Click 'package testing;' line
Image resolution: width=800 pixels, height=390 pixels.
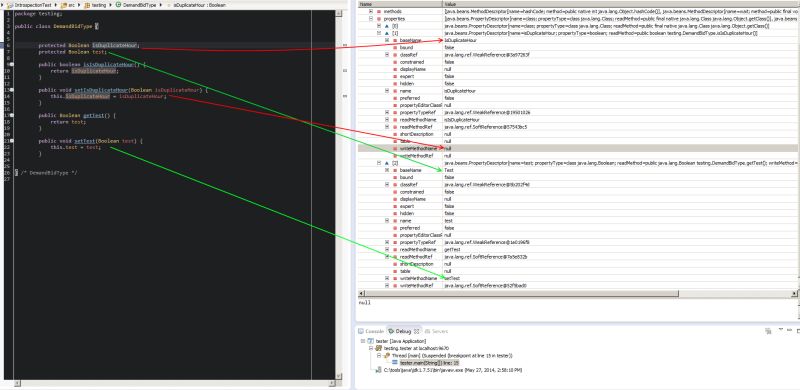[x=38, y=14]
